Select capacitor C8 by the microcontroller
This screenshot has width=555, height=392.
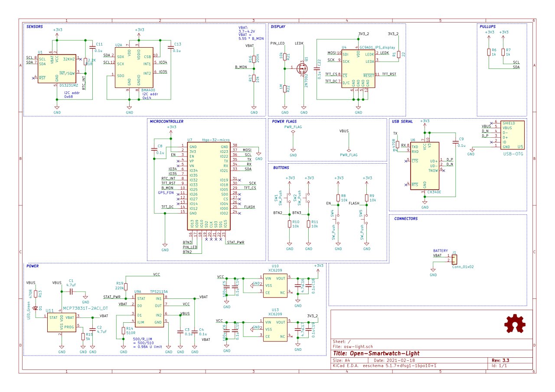154,149
